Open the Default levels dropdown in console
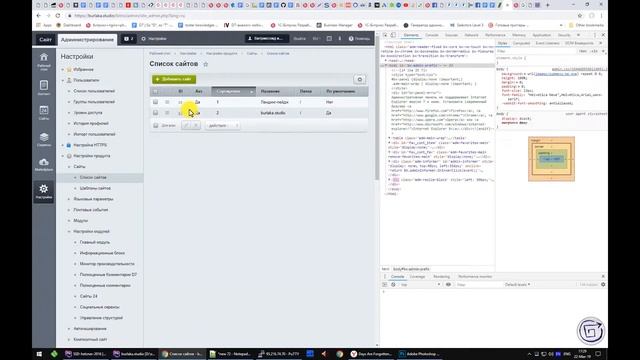 click(517, 284)
